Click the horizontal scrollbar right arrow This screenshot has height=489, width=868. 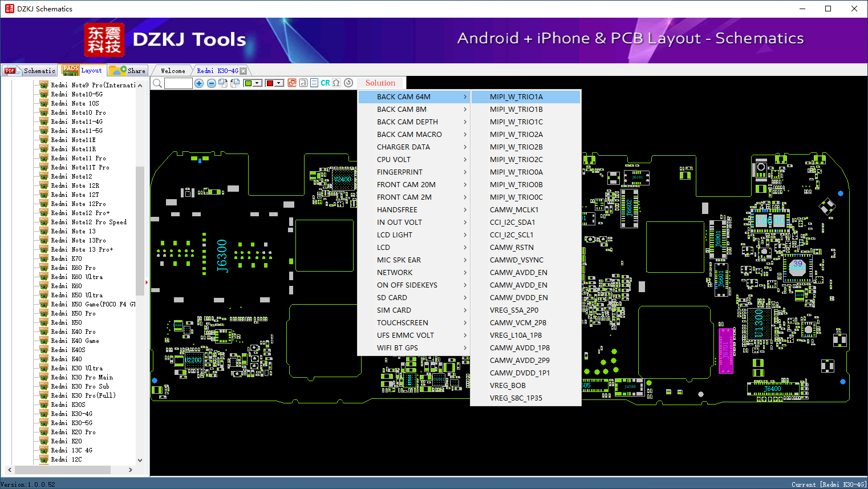pyautogui.click(x=131, y=470)
